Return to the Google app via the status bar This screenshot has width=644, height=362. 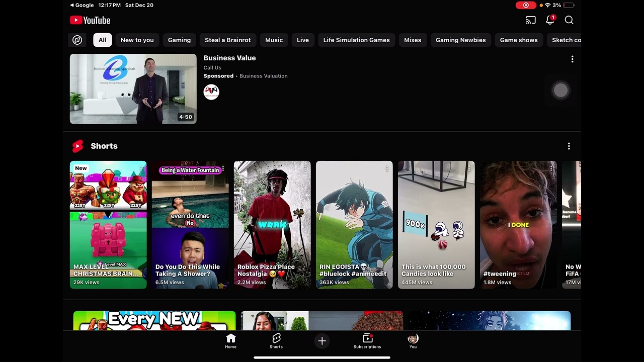(x=82, y=5)
